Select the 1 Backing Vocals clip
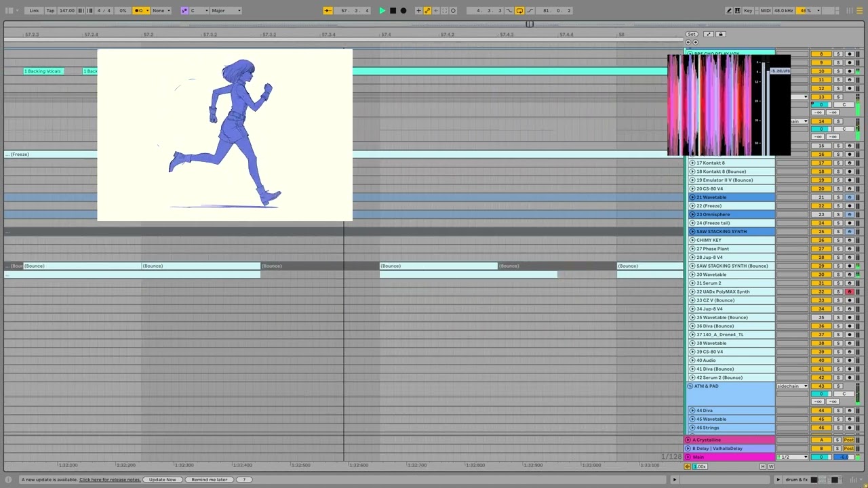The image size is (868, 488). tap(43, 71)
